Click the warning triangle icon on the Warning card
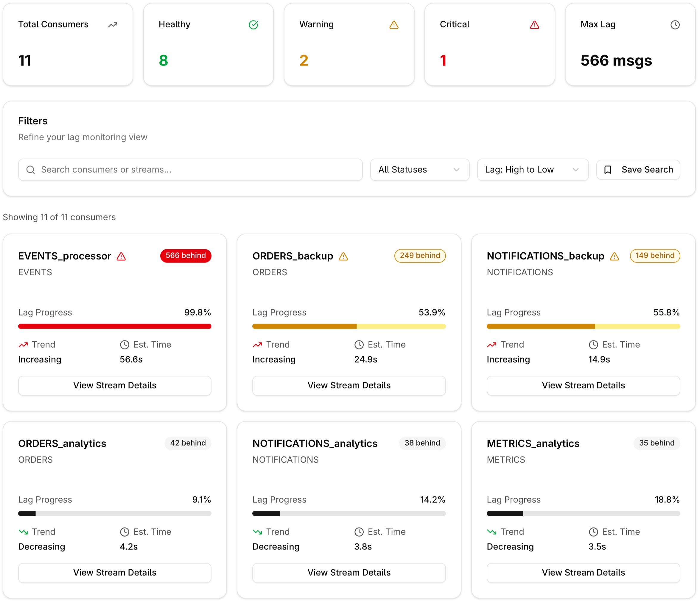This screenshot has height=603, width=700. point(394,25)
